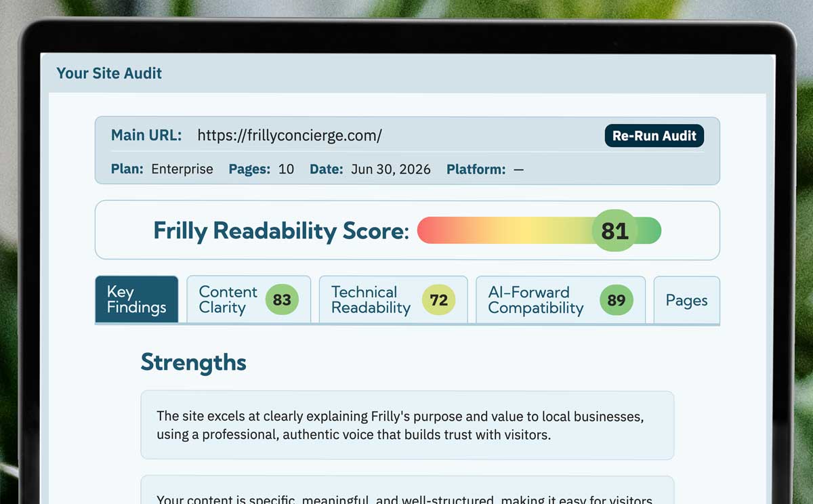This screenshot has width=813, height=504.
Task: Select the strength card about Frilly's purpose
Action: (407, 425)
